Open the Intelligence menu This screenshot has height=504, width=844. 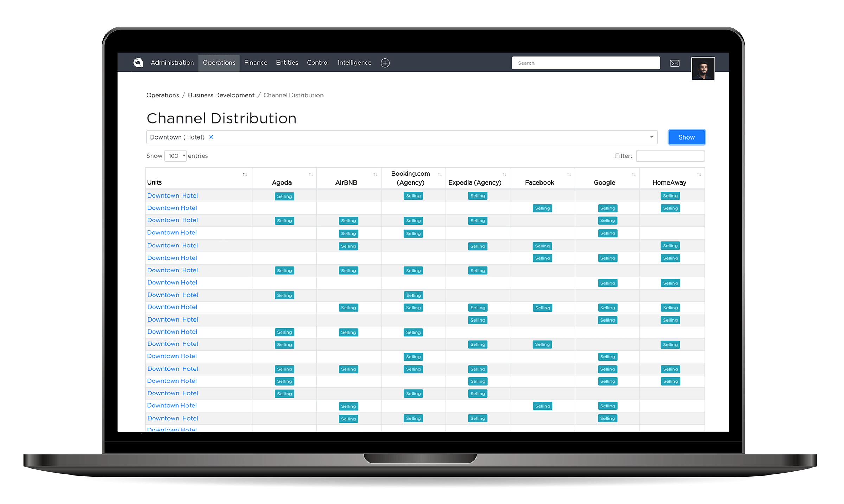coord(354,63)
